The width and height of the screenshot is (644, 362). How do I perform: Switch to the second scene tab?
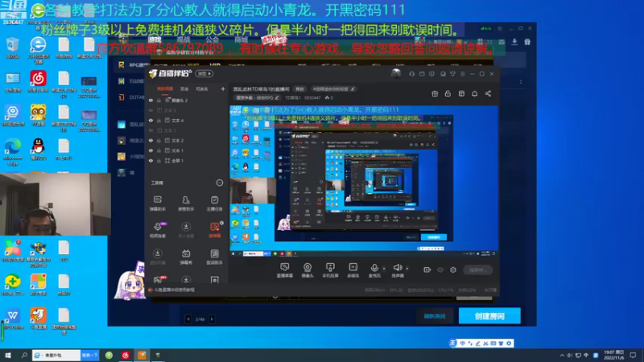184,88
